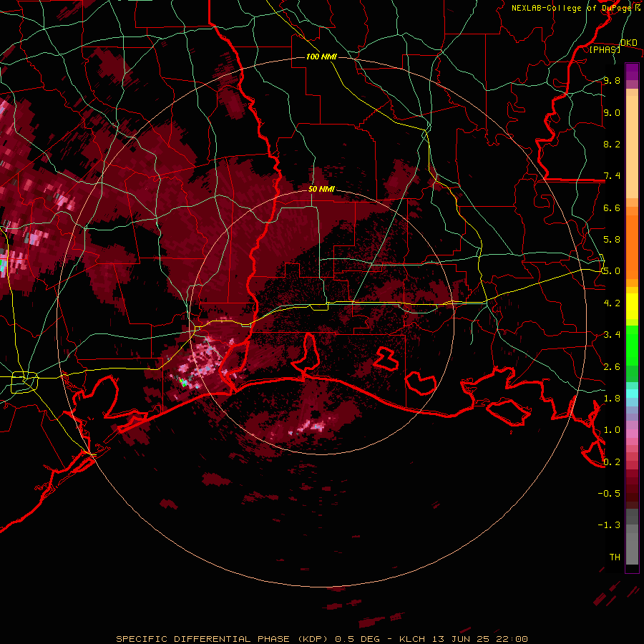Click the -0.5 value on the color scale
Image resolution: width=644 pixels, height=644 pixels.
click(x=609, y=493)
